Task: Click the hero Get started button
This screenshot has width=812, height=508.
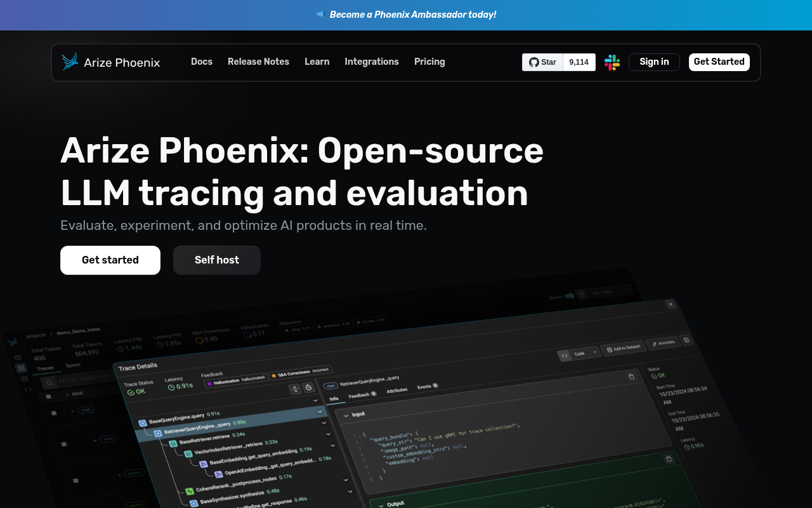Action: click(x=110, y=260)
